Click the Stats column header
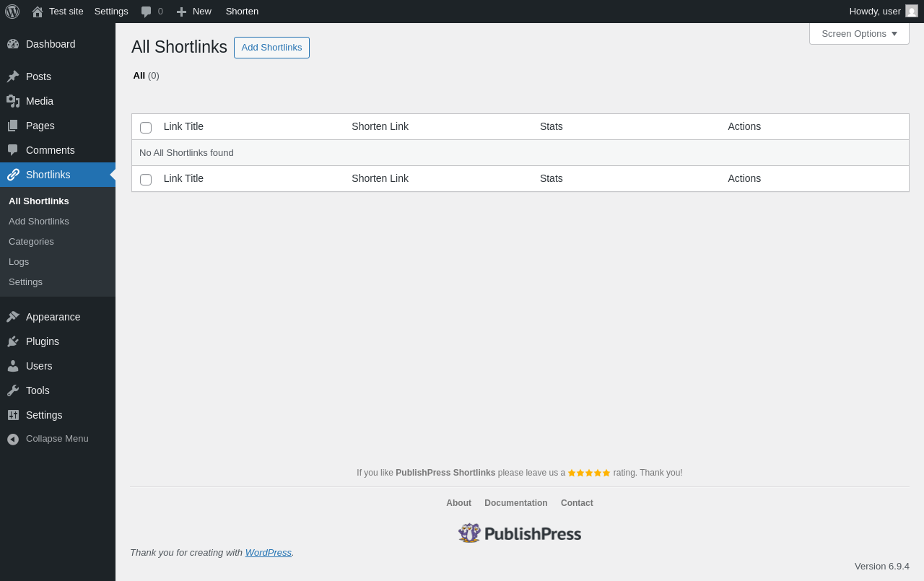 point(552,126)
